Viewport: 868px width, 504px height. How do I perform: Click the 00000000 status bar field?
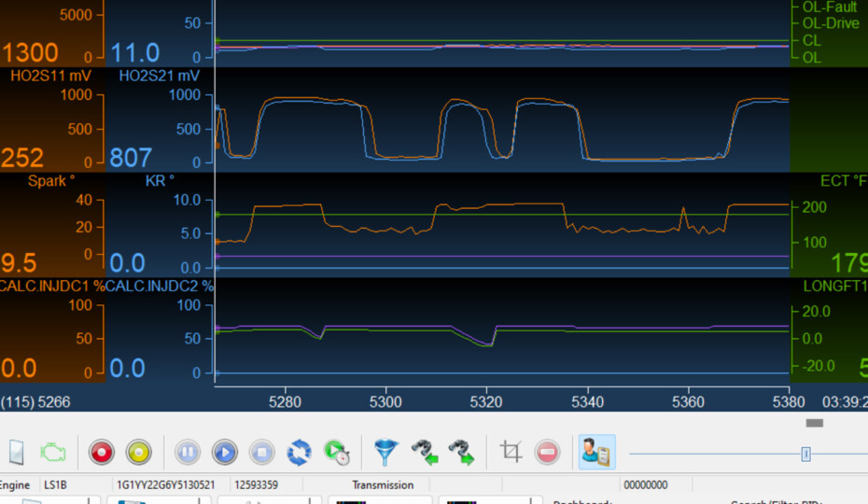click(x=646, y=485)
